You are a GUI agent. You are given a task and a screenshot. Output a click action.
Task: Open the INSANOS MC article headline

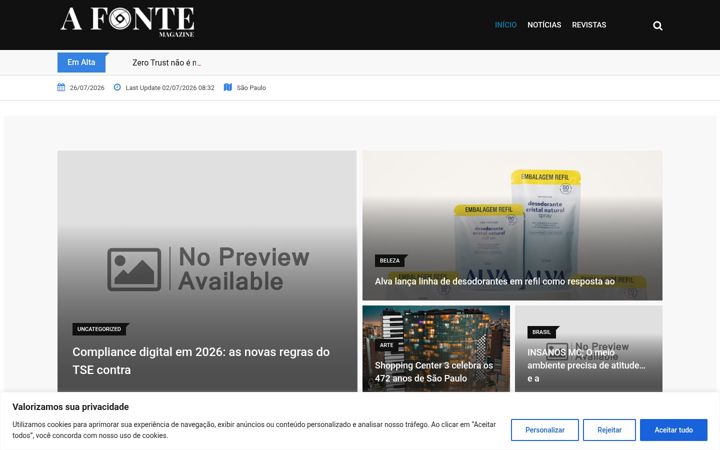coord(586,366)
